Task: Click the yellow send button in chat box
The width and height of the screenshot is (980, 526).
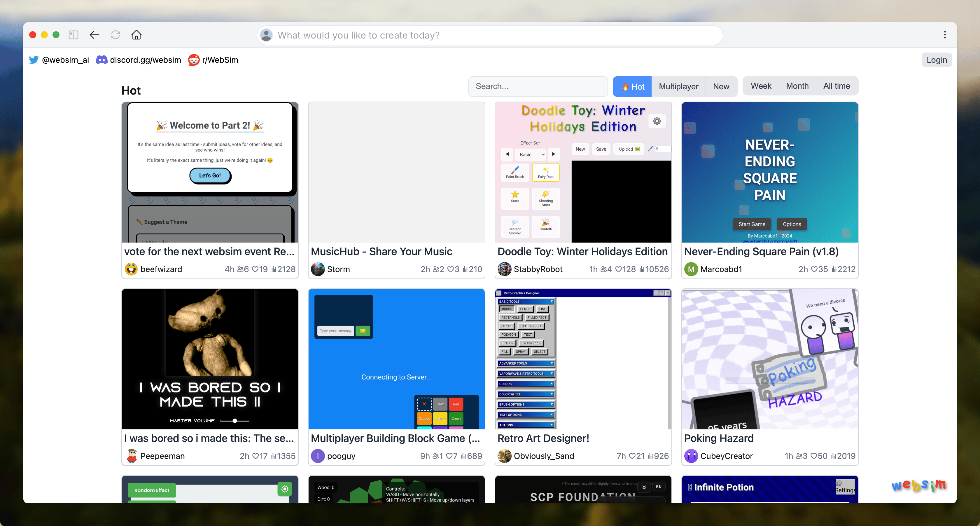Action: (x=363, y=331)
